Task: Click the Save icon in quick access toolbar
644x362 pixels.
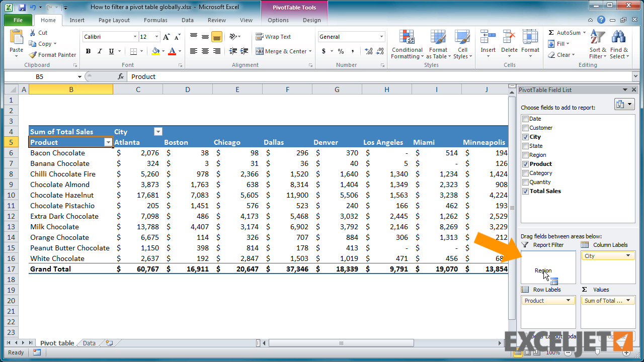Action: coord(22,8)
